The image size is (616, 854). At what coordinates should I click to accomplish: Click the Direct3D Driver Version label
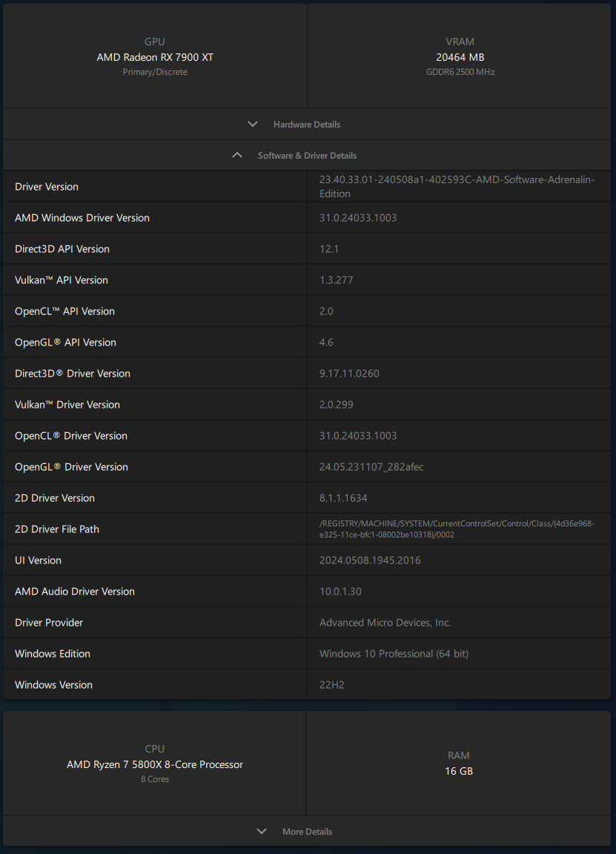click(x=73, y=373)
